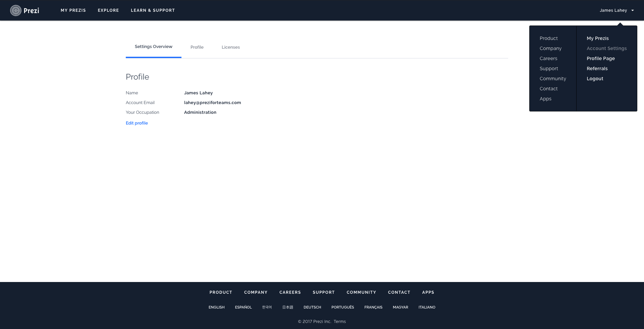Switch language to Español in footer
Image resolution: width=644 pixels, height=329 pixels.
pyautogui.click(x=243, y=307)
